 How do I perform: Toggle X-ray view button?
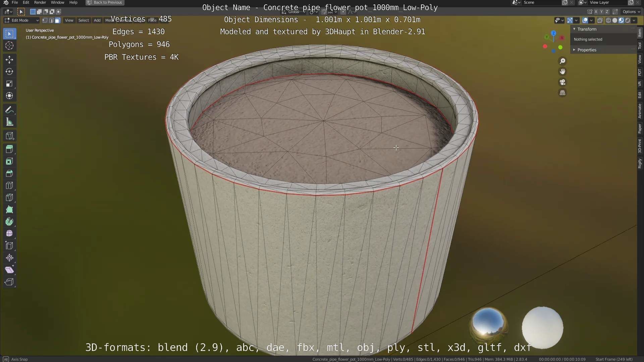[600, 20]
